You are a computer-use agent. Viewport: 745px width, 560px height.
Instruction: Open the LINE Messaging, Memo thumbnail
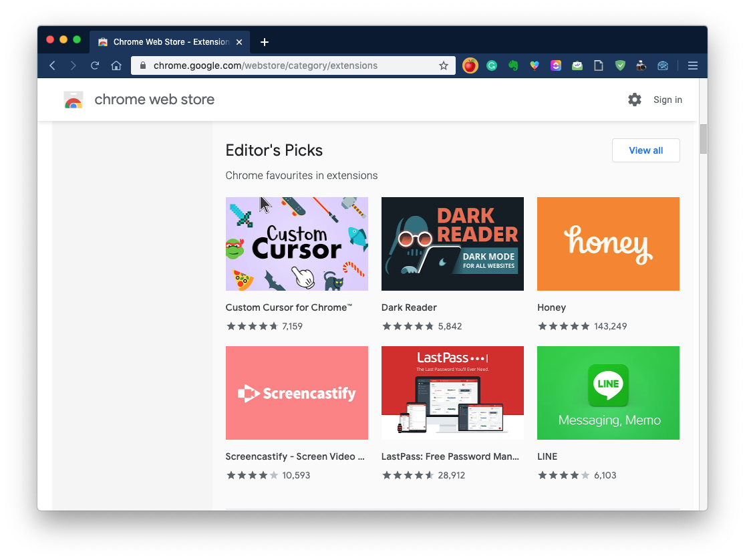pos(608,393)
